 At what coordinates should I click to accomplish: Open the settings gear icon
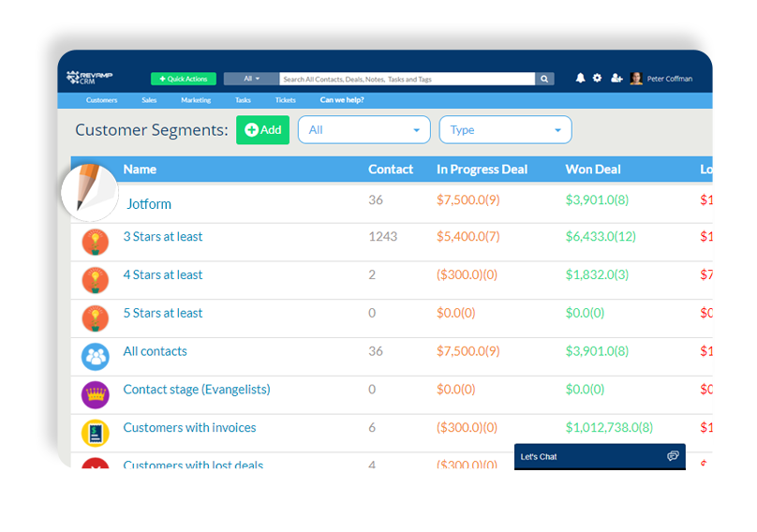click(597, 78)
